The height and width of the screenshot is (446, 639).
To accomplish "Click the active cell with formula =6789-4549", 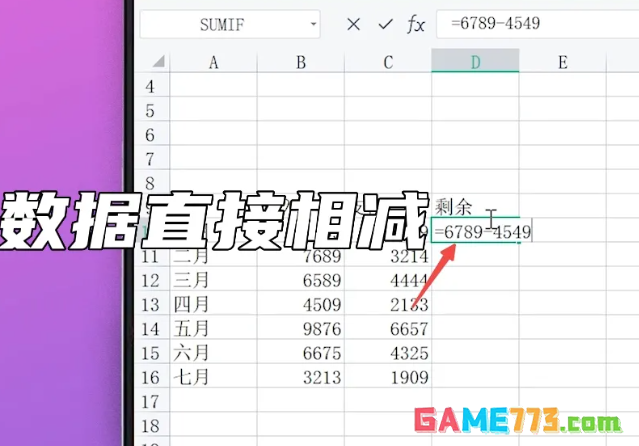I will tap(475, 232).
